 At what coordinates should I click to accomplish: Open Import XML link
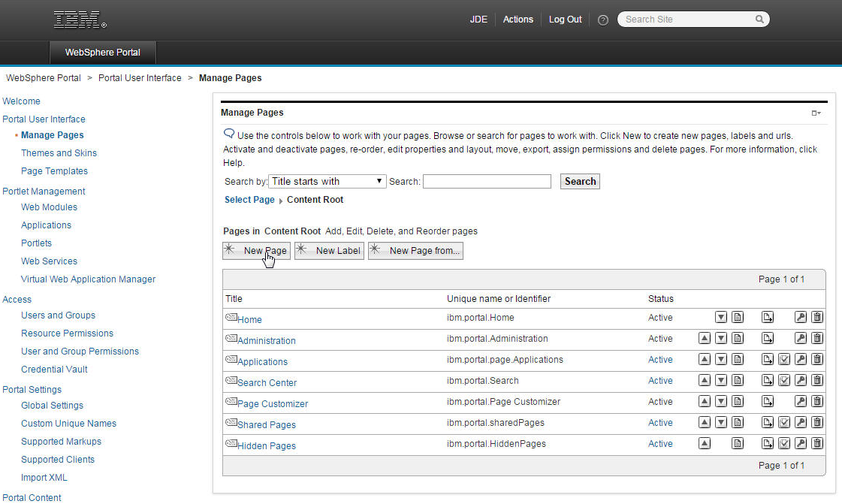coord(44,477)
